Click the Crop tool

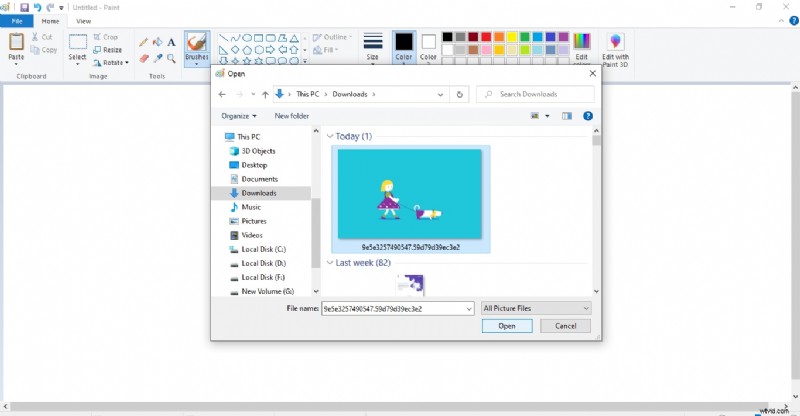(x=106, y=37)
